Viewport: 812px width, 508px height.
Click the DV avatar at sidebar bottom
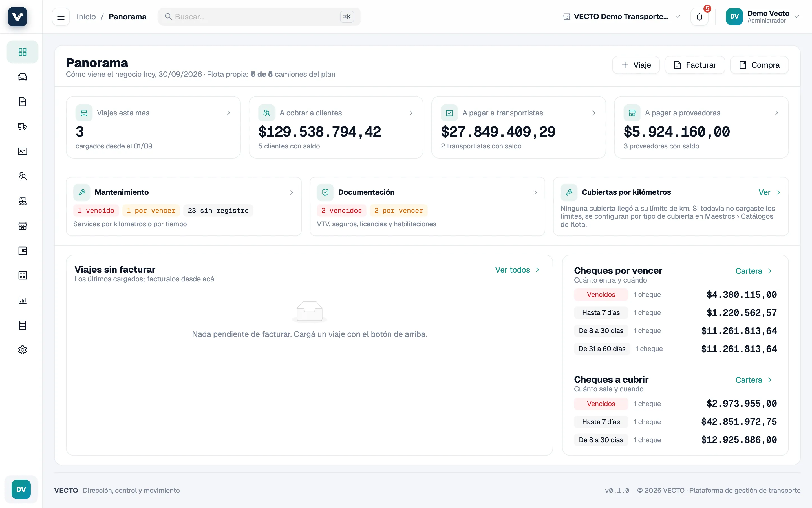coord(21,489)
